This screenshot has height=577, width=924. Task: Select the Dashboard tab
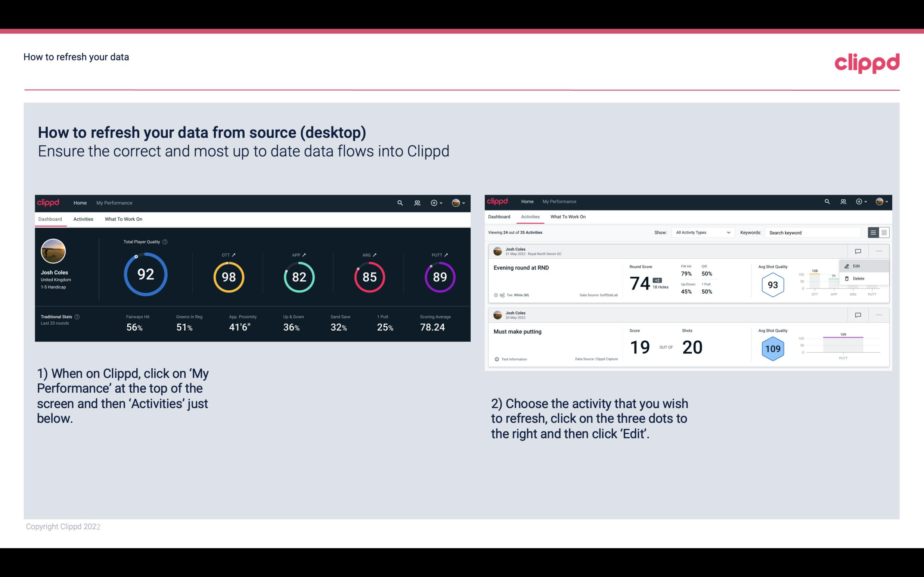pyautogui.click(x=51, y=219)
